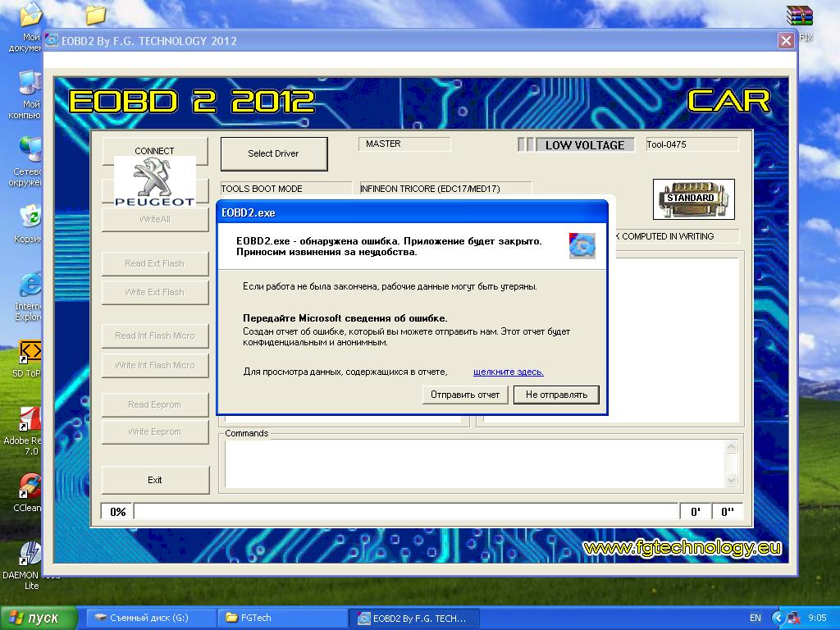Image resolution: width=840 pixels, height=630 pixels.
Task: Open the folder icon at desktop top
Action: click(95, 15)
